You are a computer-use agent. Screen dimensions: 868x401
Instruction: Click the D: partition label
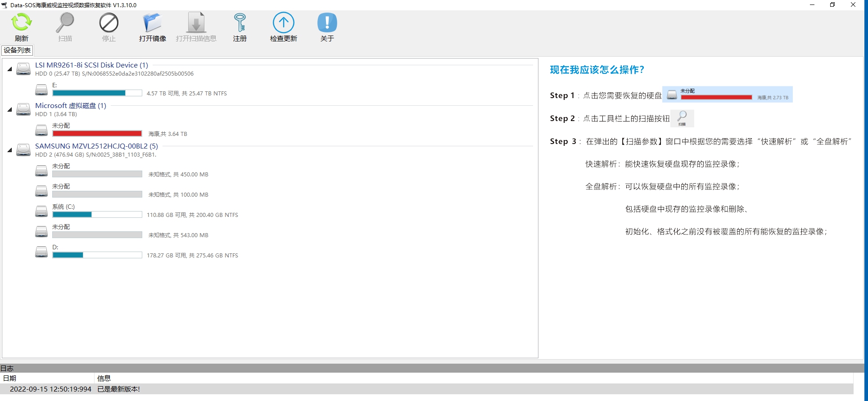55,247
